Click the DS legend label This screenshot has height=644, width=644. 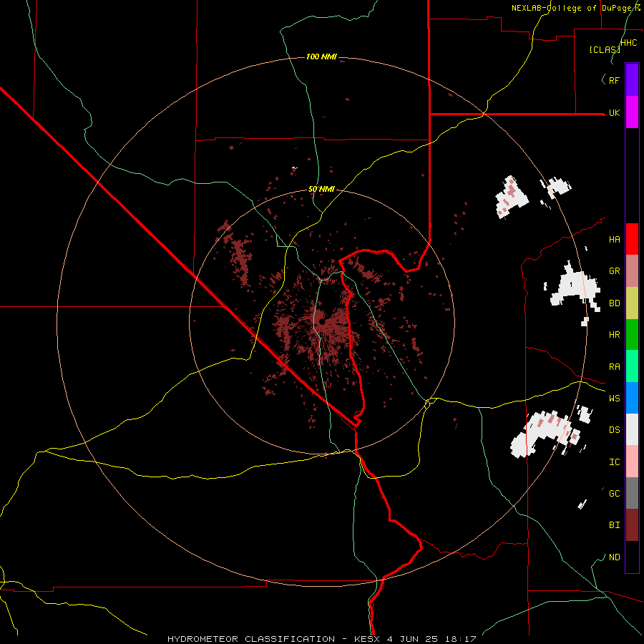(614, 430)
